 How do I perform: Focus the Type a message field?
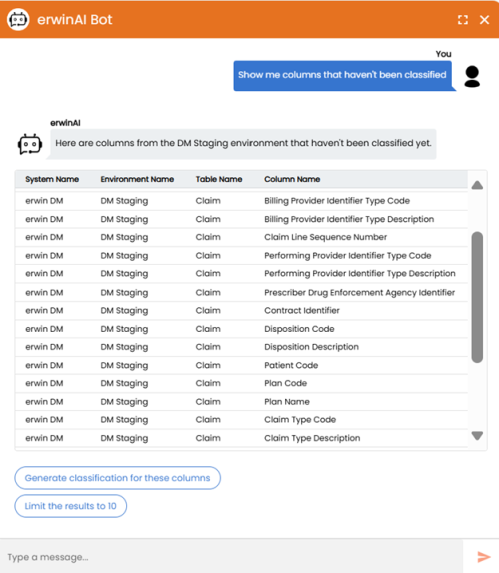[232, 557]
